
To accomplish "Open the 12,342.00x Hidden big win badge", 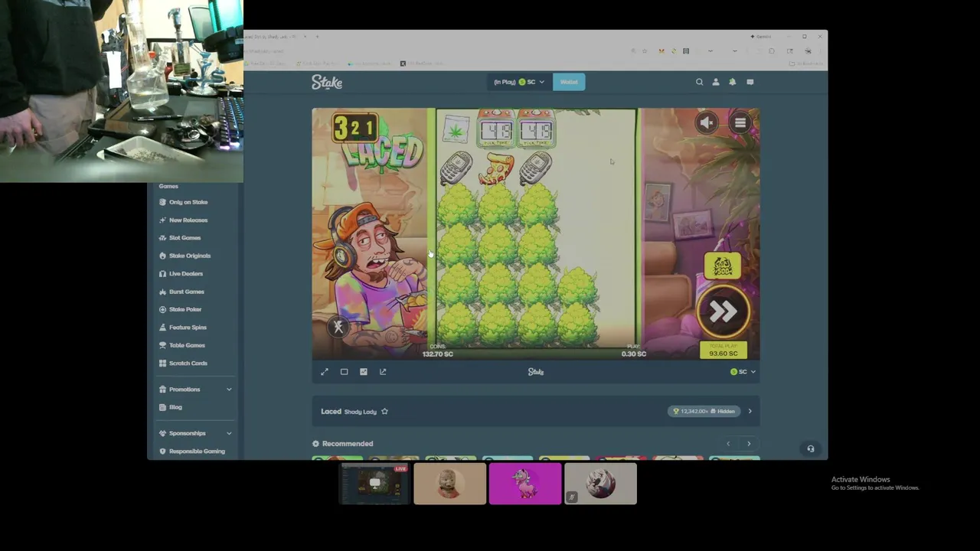I will point(704,412).
